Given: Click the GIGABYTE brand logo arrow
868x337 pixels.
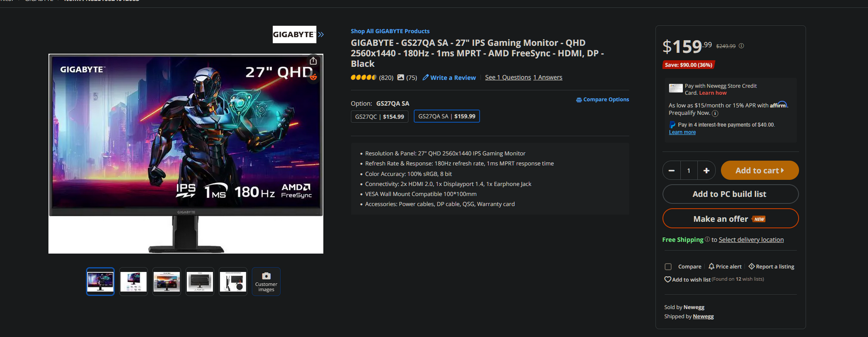Looking at the screenshot, I should pos(321,34).
